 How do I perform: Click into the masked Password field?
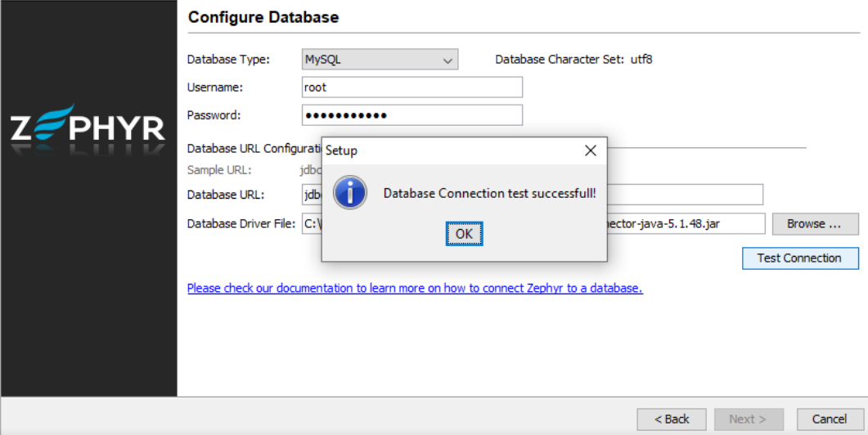pos(412,115)
